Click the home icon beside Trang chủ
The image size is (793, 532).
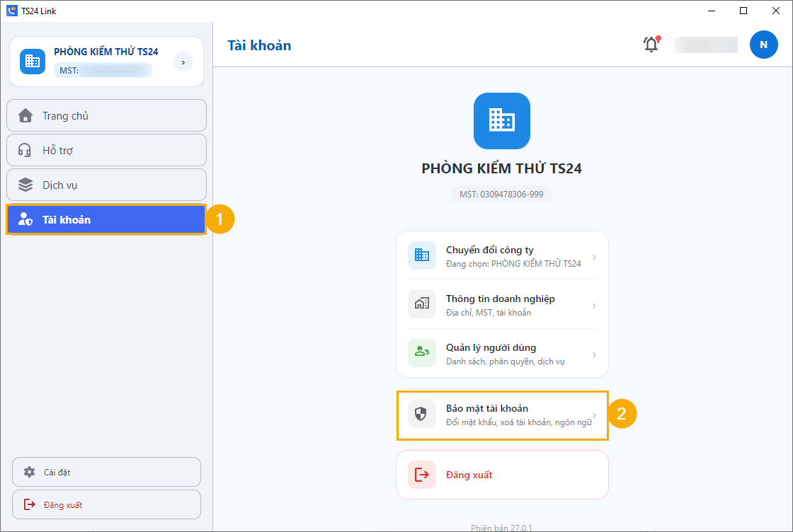point(25,116)
